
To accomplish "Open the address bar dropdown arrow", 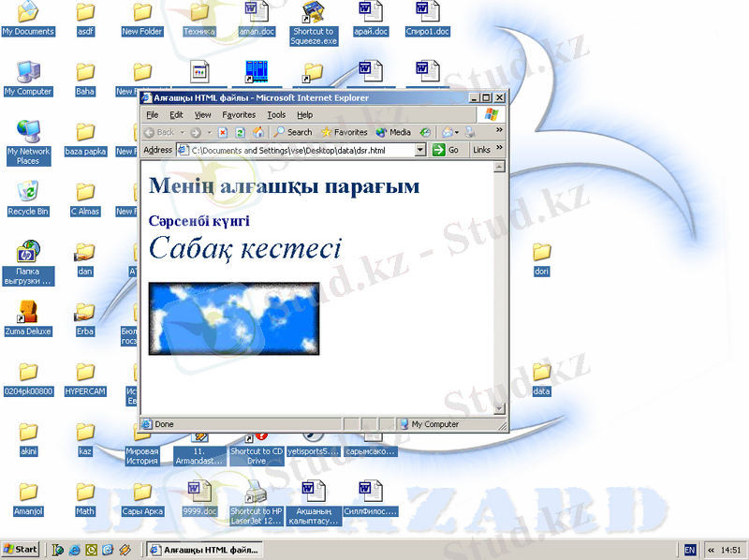I will [419, 150].
